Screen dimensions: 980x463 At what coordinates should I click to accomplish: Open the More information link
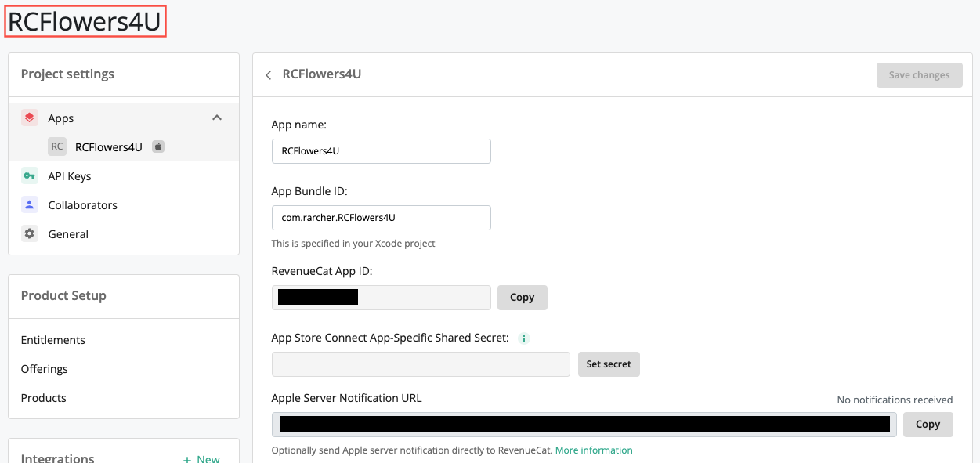pos(594,450)
